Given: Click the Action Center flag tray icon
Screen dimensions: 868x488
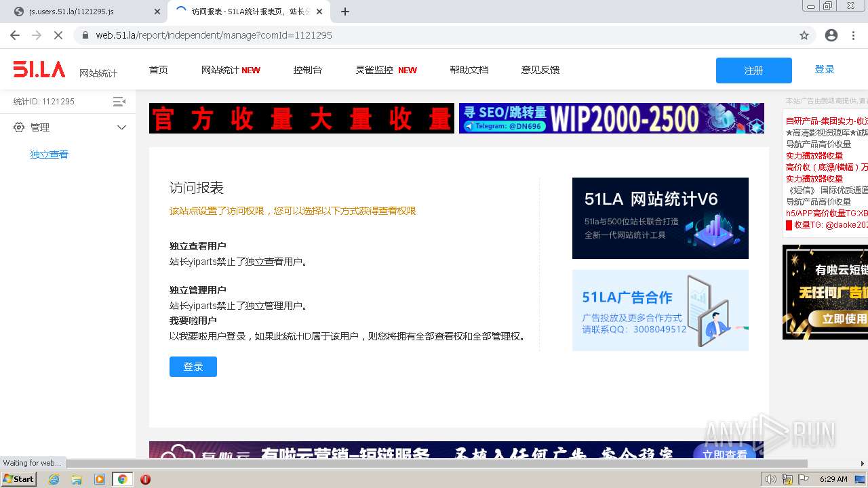Looking at the screenshot, I should [804, 479].
